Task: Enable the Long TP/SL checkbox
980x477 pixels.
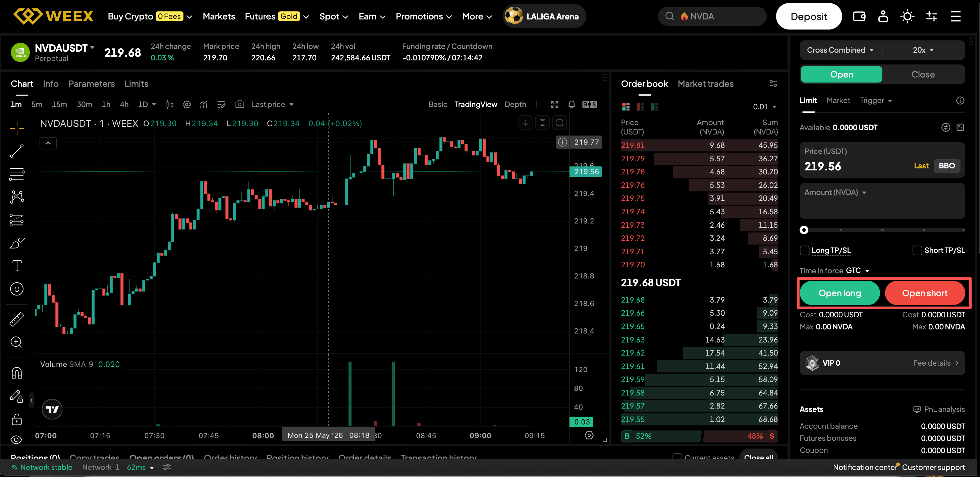Action: pyautogui.click(x=805, y=250)
